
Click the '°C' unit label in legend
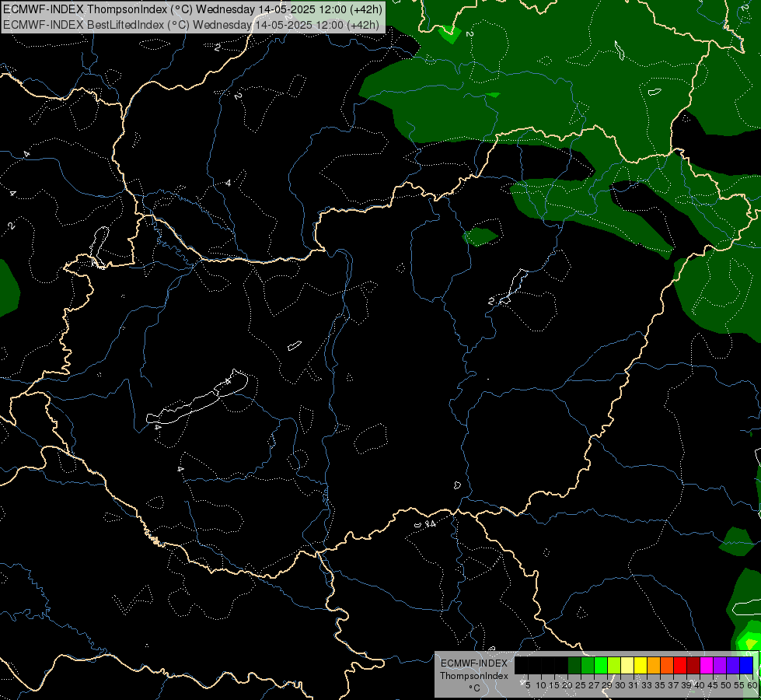(474, 688)
